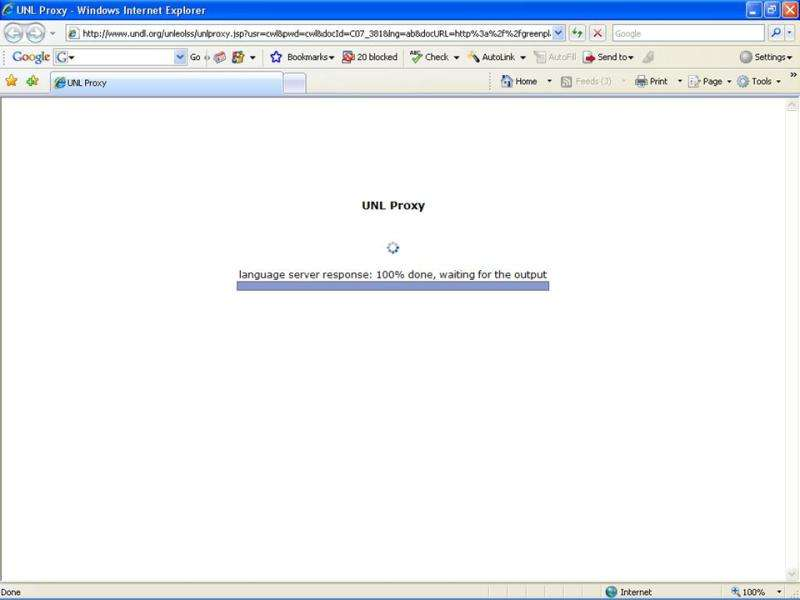Open the Home page icon
The width and height of the screenshot is (800, 600).
[520, 81]
